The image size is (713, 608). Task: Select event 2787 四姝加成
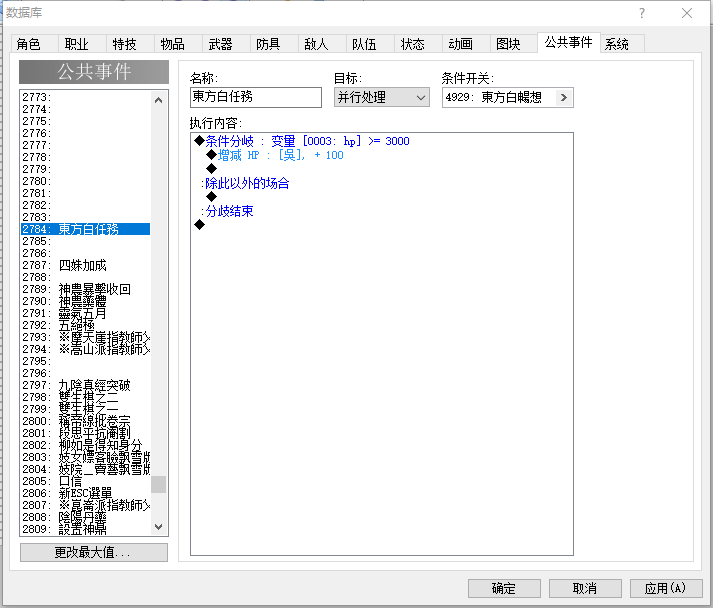pyautogui.click(x=85, y=265)
